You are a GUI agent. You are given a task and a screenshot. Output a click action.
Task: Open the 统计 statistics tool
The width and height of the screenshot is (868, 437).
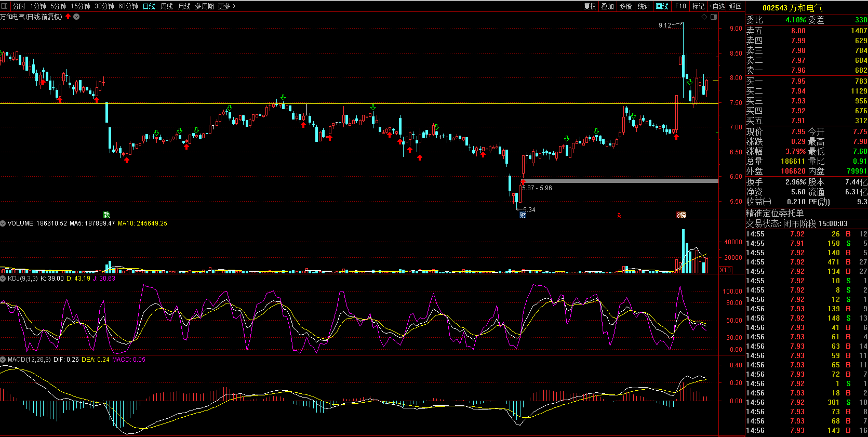(644, 6)
